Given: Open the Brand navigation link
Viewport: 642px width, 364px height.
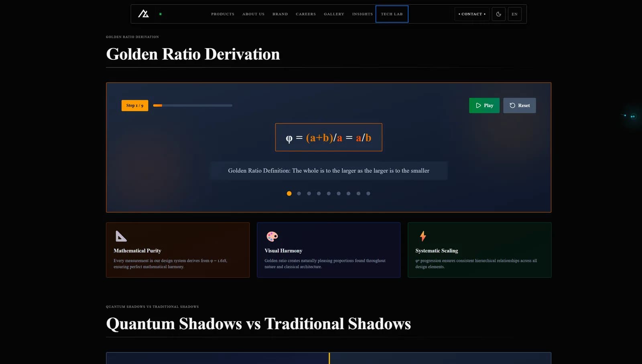Looking at the screenshot, I should (x=280, y=14).
